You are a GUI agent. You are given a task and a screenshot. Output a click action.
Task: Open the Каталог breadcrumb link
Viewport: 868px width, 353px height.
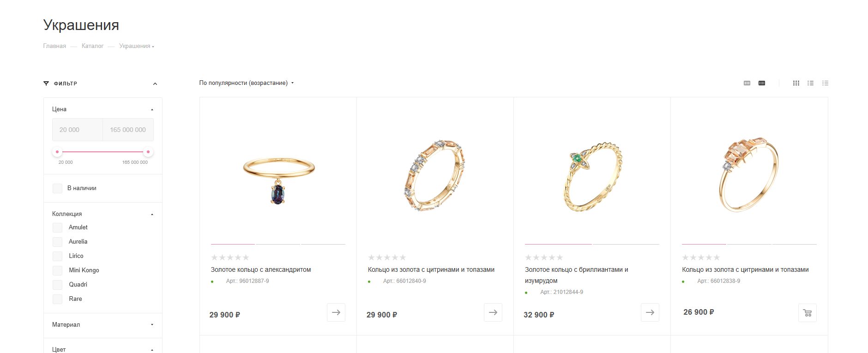point(92,46)
